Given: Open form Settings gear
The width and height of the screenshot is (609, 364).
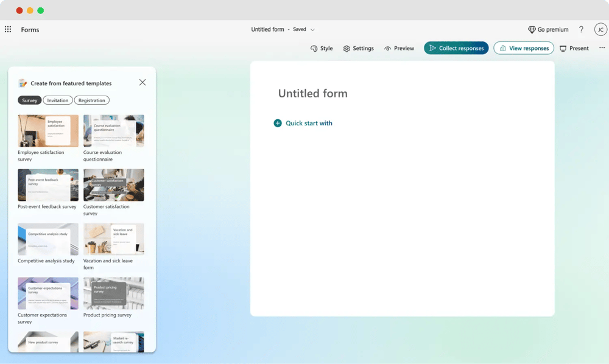Looking at the screenshot, I should click(347, 49).
